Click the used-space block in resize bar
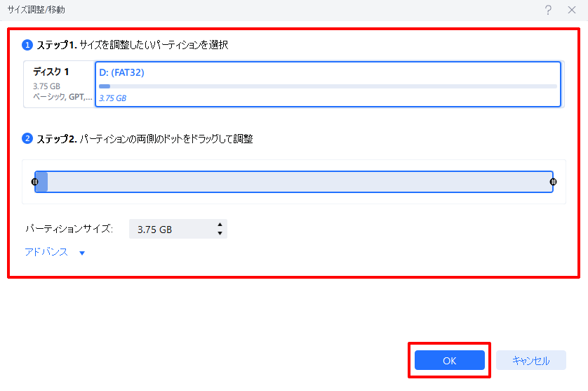Screen dimensions: 588x391 click(41, 183)
